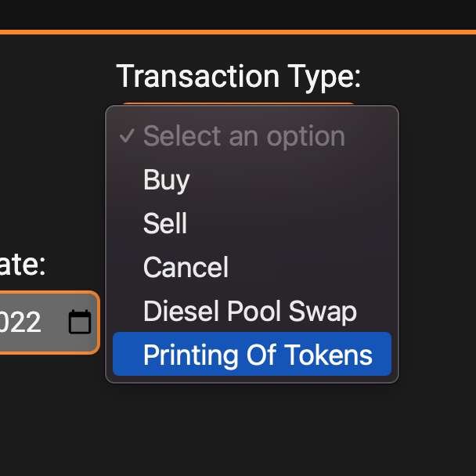Focus the date input field
This screenshot has width=476, height=476.
31,322
